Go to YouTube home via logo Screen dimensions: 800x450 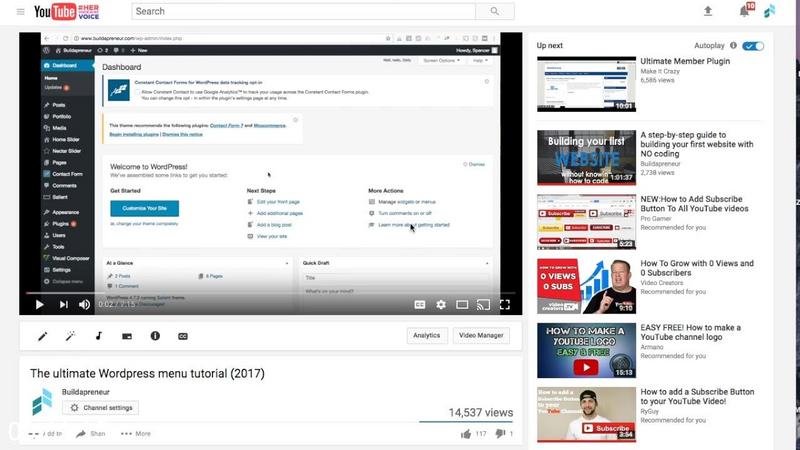point(66,11)
